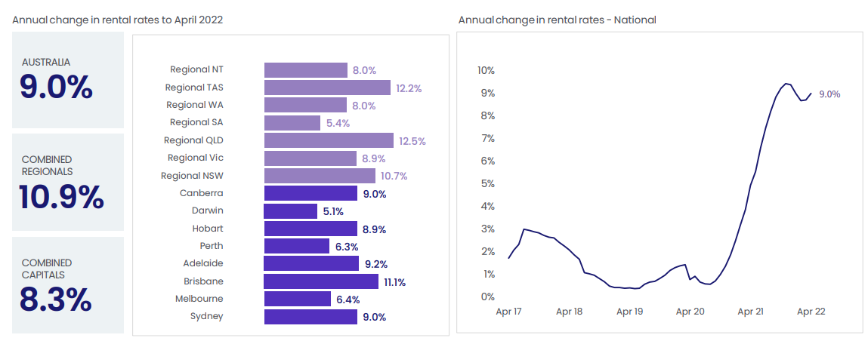
Task: Select the Apr 20 axis label
Action: tap(690, 311)
